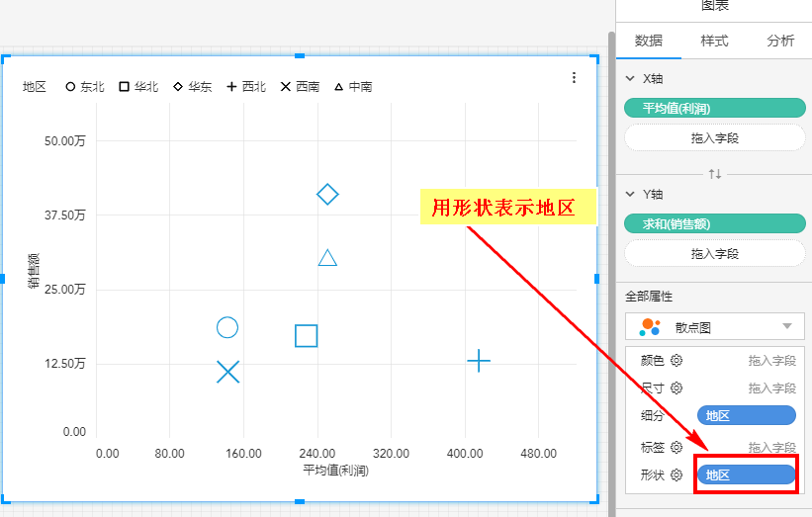Viewport: 812px width, 517px height.
Task: Switch to the 样式 tab
Action: click(x=714, y=41)
